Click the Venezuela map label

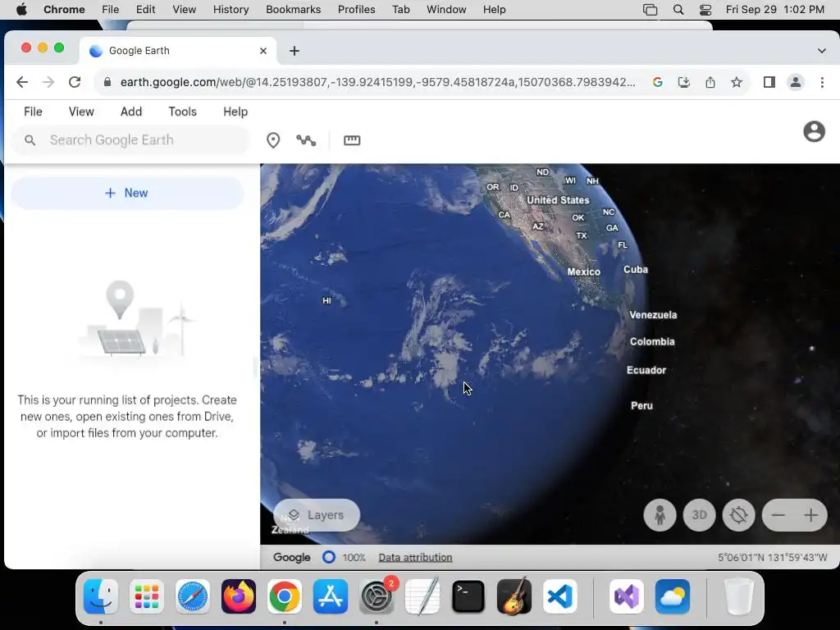pyautogui.click(x=653, y=314)
